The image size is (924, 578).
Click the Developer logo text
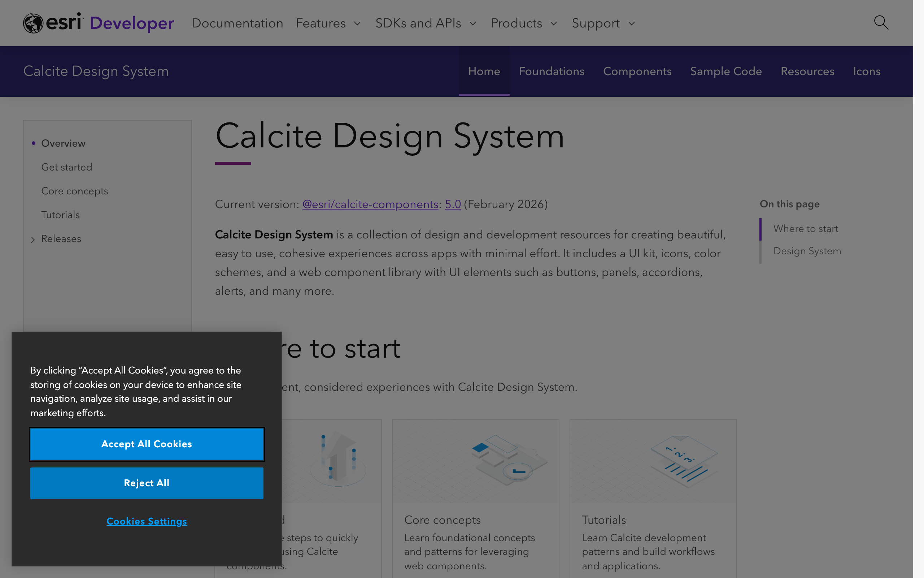click(x=132, y=23)
